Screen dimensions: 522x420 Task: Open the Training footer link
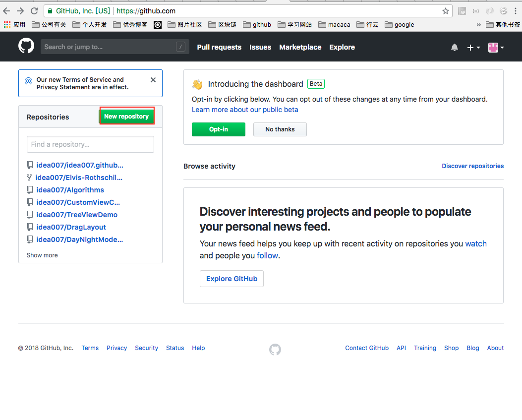(425, 348)
